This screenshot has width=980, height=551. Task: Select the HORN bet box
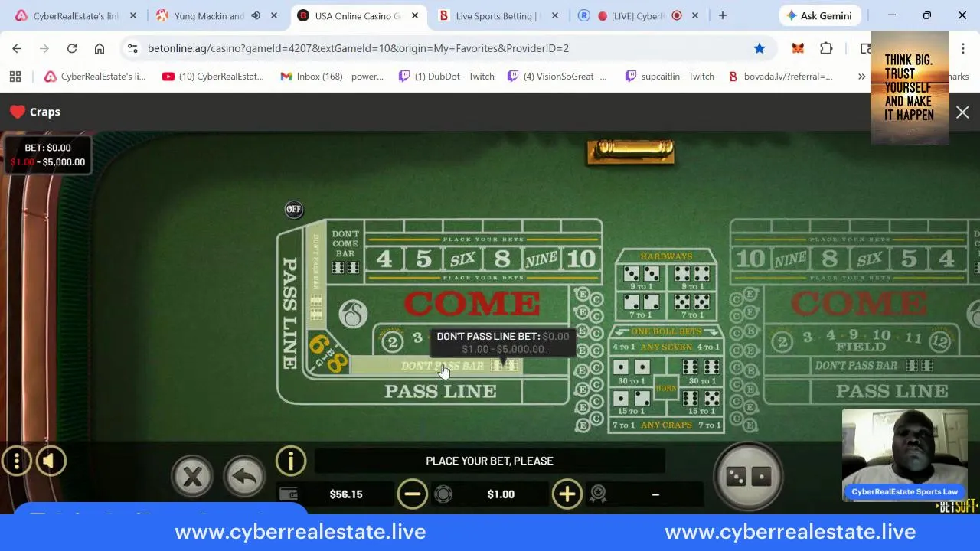(x=666, y=388)
